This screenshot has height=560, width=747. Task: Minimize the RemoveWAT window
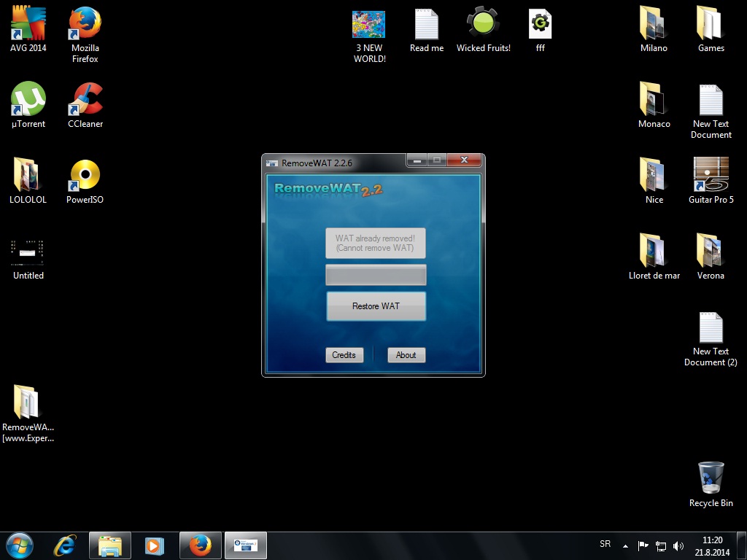(x=417, y=160)
